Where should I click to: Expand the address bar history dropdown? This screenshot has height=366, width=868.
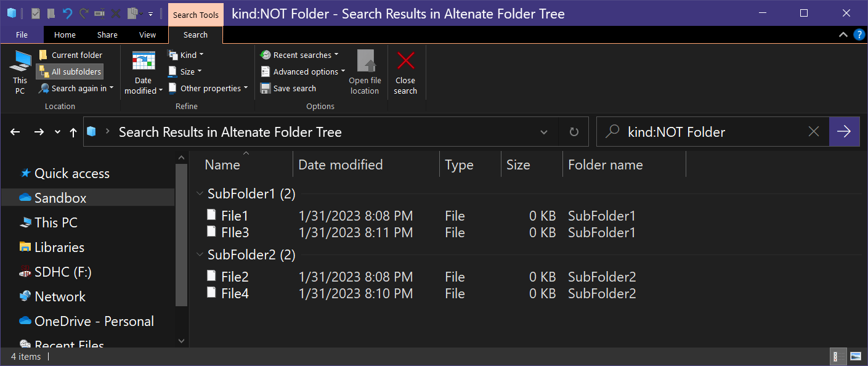click(x=544, y=132)
